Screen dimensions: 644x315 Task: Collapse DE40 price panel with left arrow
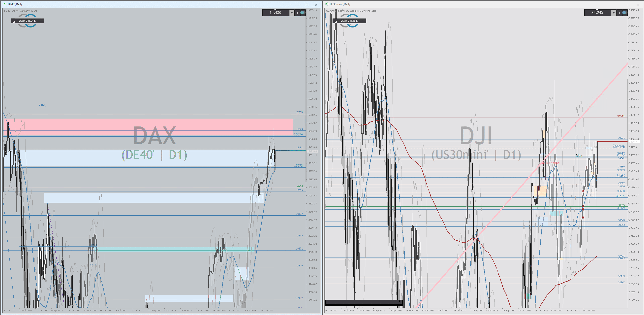click(297, 13)
